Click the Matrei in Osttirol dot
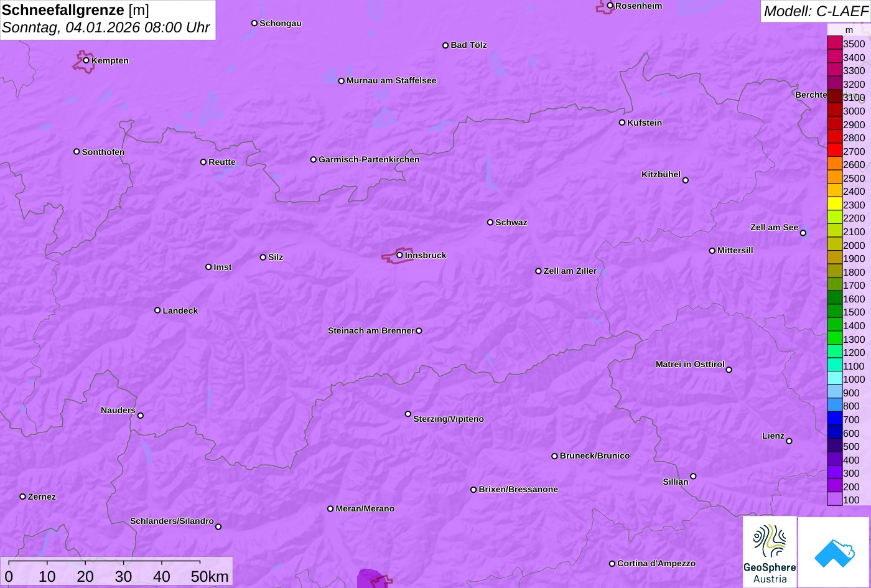The height and width of the screenshot is (588, 871). click(x=729, y=370)
